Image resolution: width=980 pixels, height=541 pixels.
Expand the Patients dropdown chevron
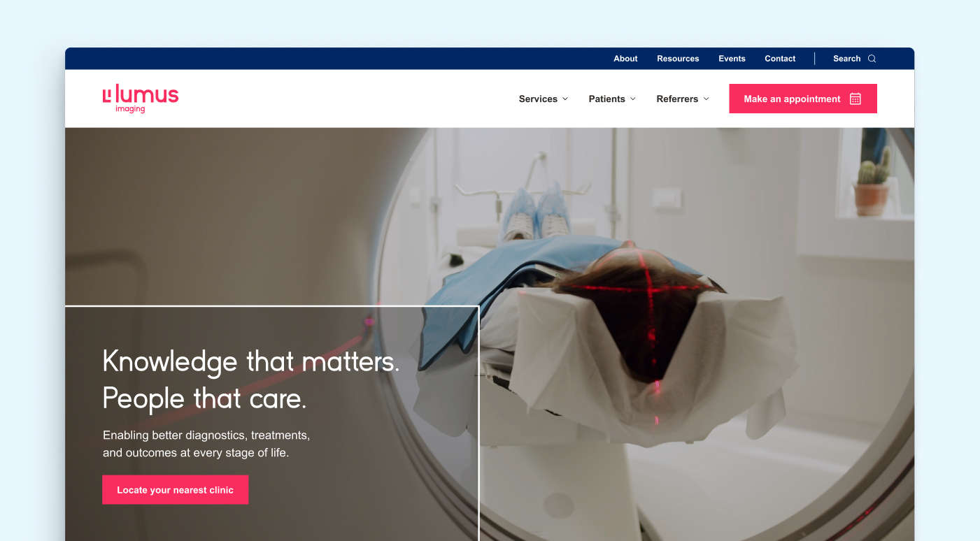coord(633,99)
